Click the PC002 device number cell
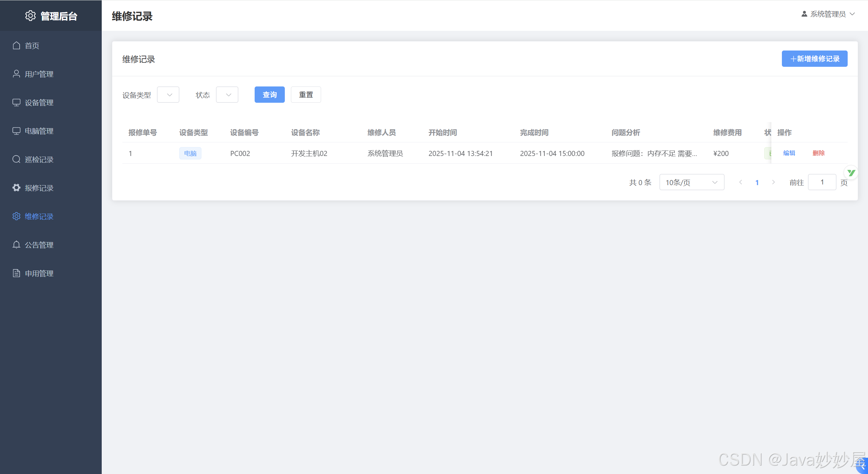This screenshot has width=868, height=474. 240,153
